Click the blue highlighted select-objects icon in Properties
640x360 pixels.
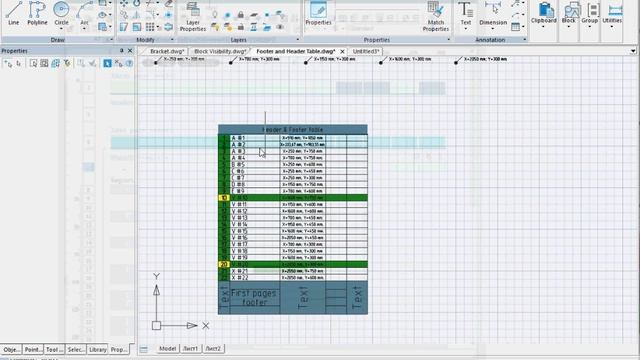107,63
